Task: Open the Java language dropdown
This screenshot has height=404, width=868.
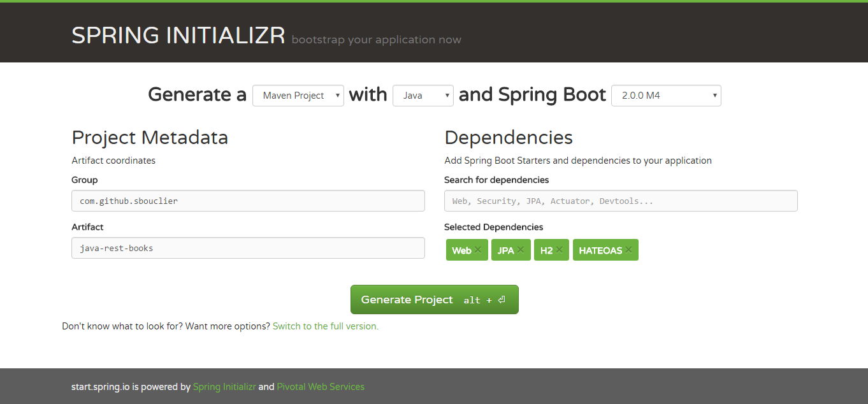Action: (423, 96)
